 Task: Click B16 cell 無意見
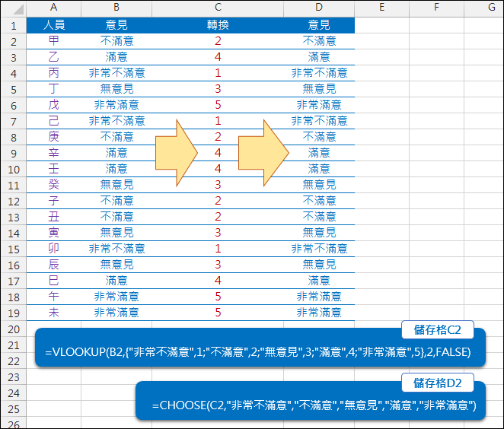click(x=116, y=265)
